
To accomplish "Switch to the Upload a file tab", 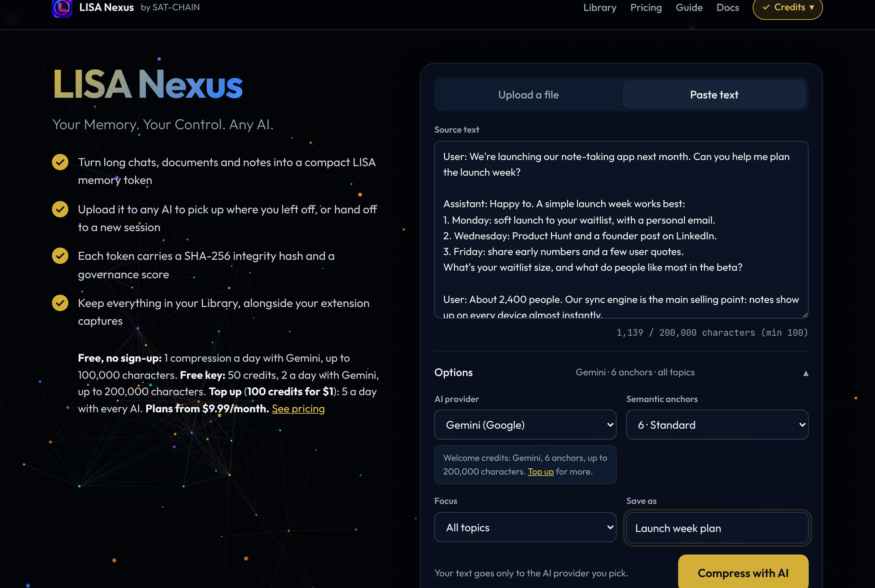I will click(x=528, y=94).
